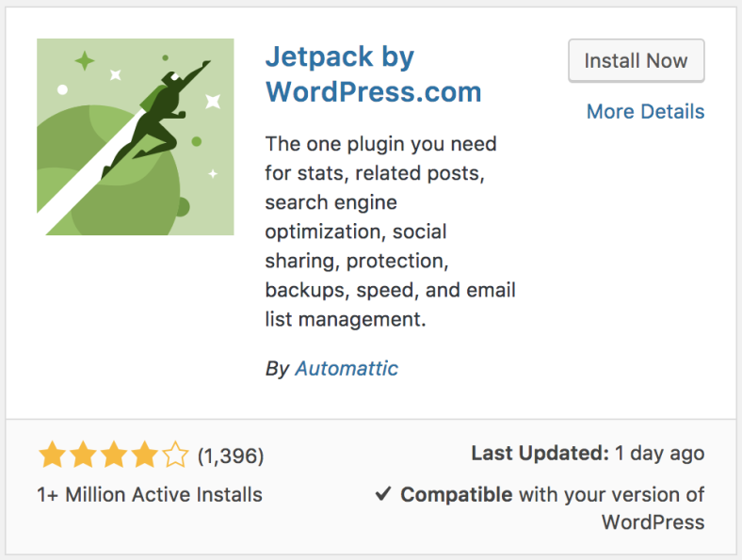Screen dimensions: 742x560
Task: Click the third gold rating star
Action: coord(114,455)
